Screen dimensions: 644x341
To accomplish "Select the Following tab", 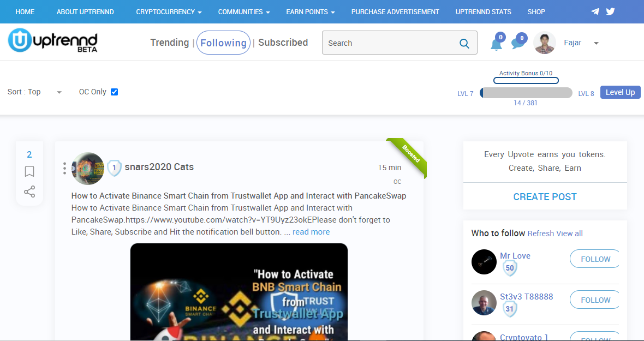I will coord(223,43).
